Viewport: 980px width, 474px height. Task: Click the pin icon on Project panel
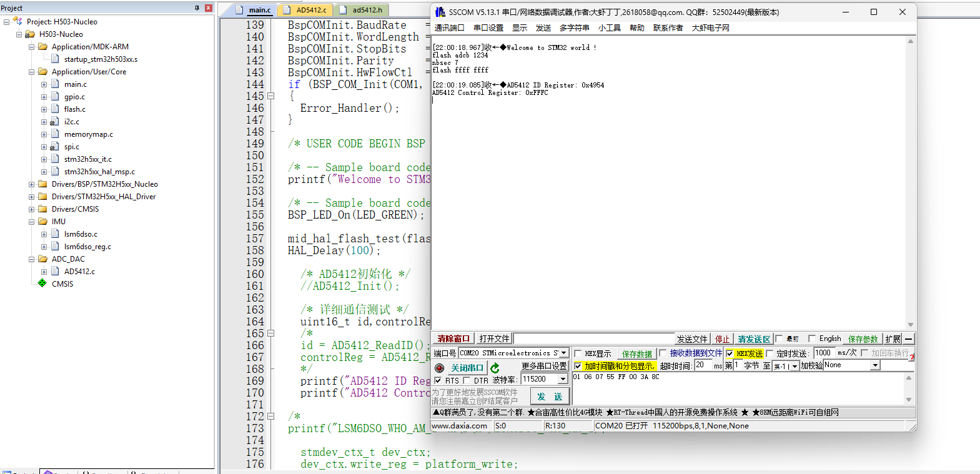coord(197,8)
